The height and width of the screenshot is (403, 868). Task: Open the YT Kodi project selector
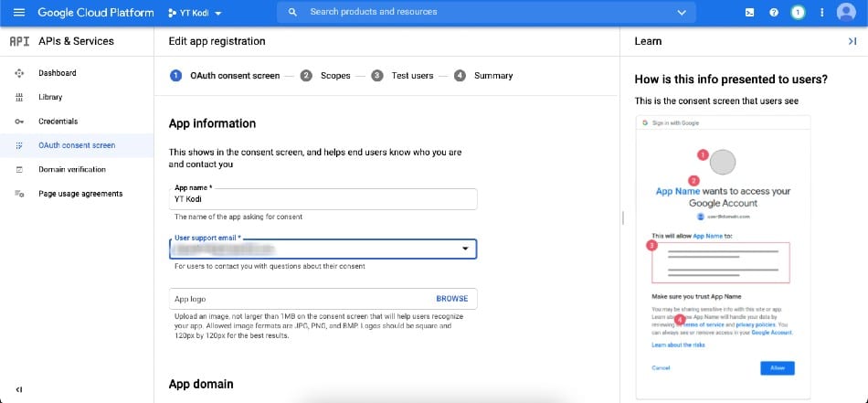[x=195, y=13]
